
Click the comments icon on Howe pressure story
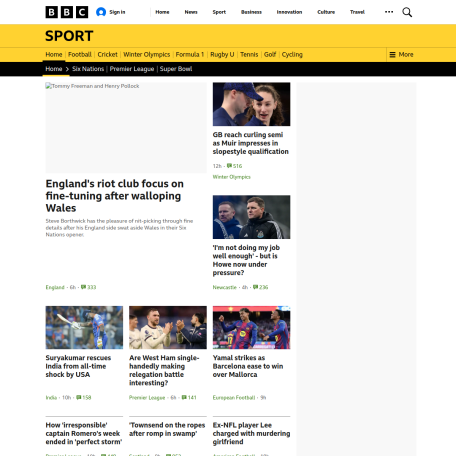(255, 287)
